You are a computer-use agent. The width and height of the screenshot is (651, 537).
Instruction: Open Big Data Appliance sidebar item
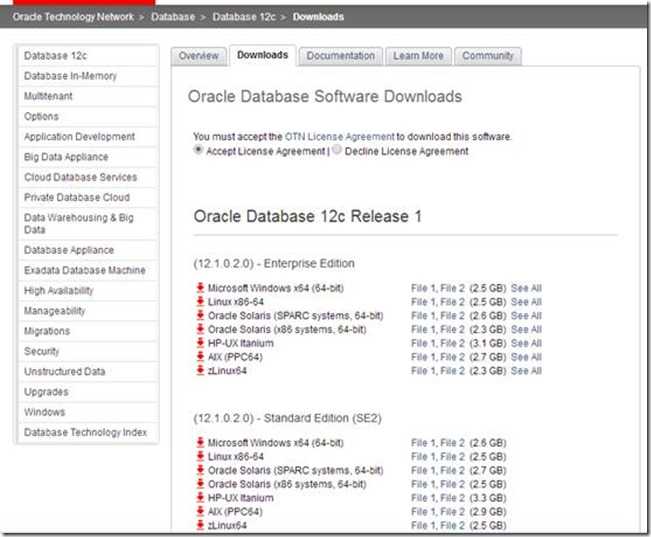coord(88,157)
